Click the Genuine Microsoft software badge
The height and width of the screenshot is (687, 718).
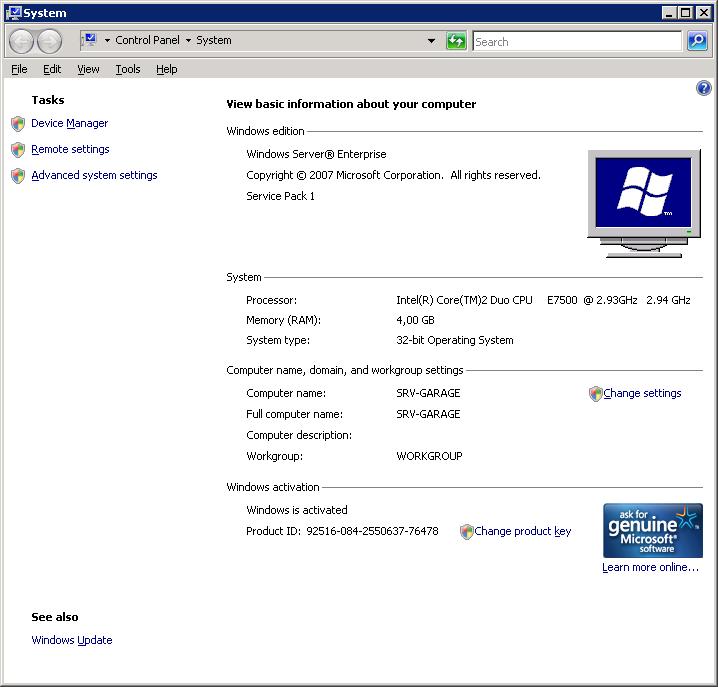pyautogui.click(x=652, y=530)
